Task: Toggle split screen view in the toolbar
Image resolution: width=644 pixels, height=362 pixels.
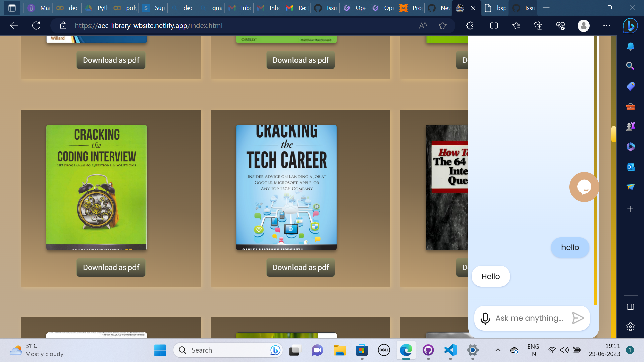Action: tap(493, 25)
